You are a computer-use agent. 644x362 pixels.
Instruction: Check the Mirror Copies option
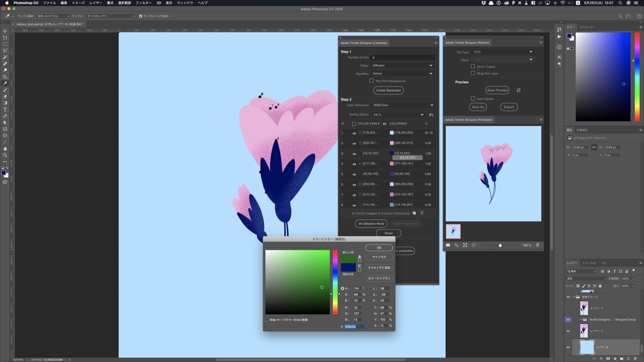[x=473, y=66]
